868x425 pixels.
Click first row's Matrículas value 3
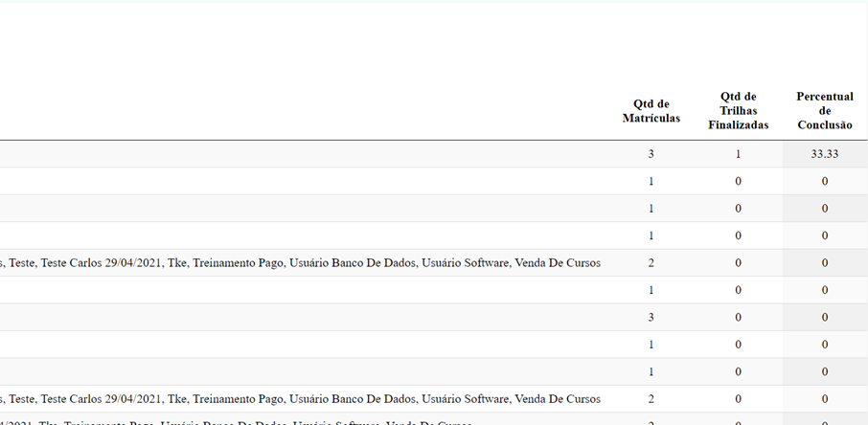click(651, 154)
